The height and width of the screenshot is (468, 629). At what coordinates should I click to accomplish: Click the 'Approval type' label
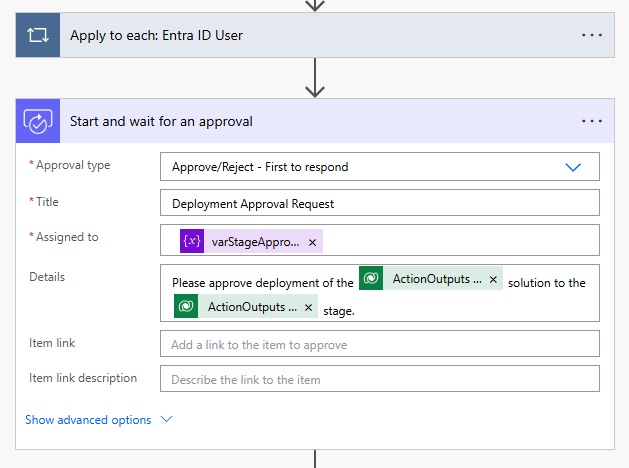click(73, 165)
